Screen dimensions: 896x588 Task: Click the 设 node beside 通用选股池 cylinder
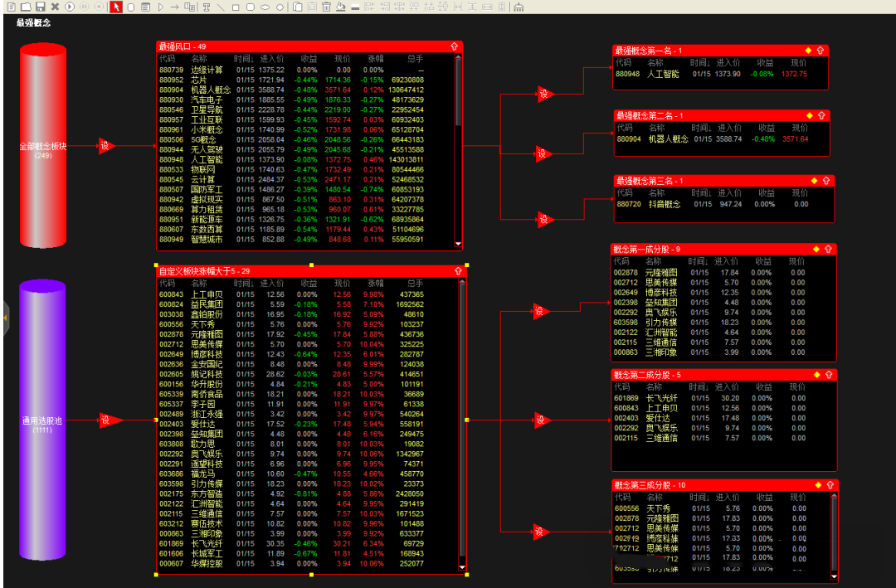pyautogui.click(x=105, y=420)
